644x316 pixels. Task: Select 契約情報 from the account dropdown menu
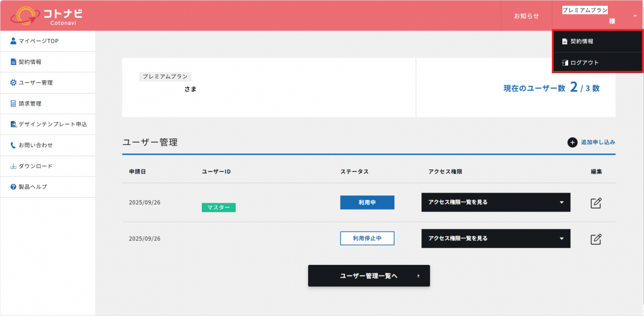point(581,41)
